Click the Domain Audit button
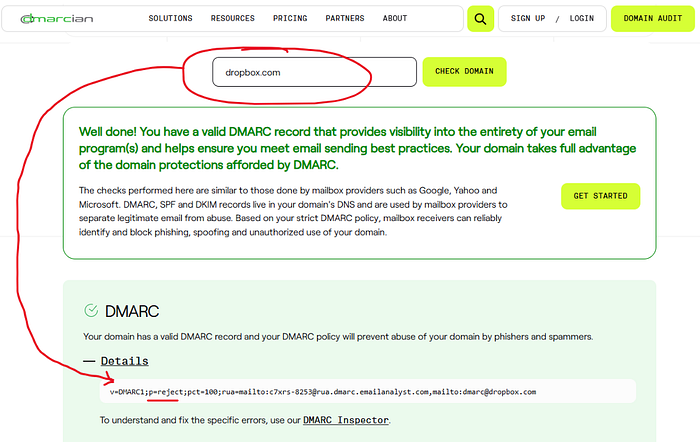The height and width of the screenshot is (442, 700). (653, 19)
